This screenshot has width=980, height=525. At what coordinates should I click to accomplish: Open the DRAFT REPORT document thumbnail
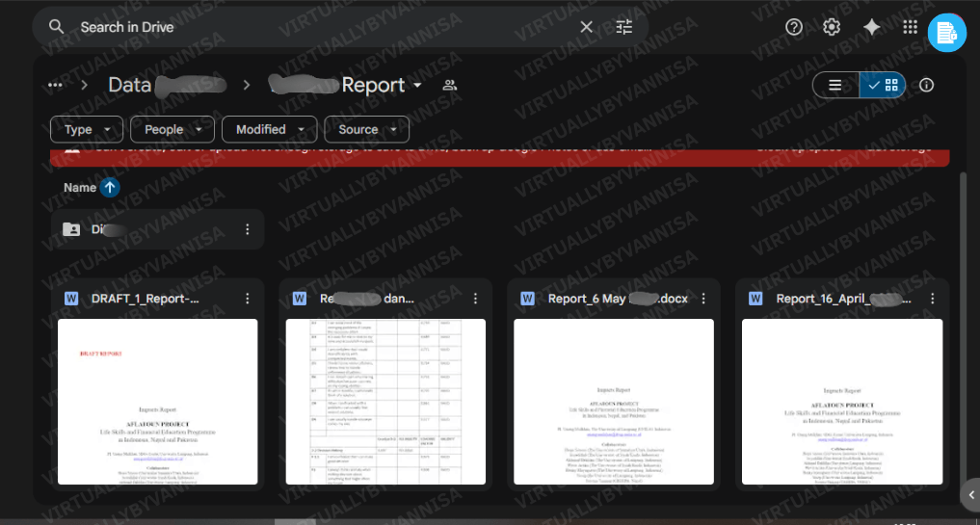pyautogui.click(x=157, y=402)
